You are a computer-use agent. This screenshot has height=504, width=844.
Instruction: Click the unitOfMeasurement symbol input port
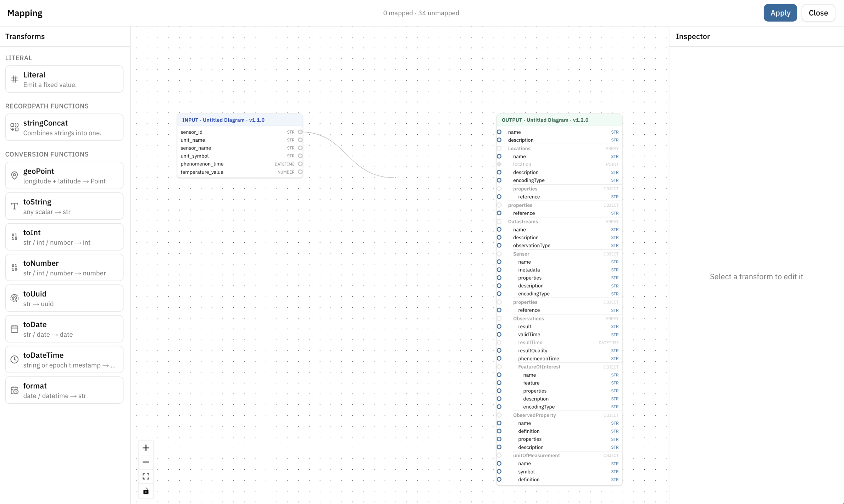[499, 472]
